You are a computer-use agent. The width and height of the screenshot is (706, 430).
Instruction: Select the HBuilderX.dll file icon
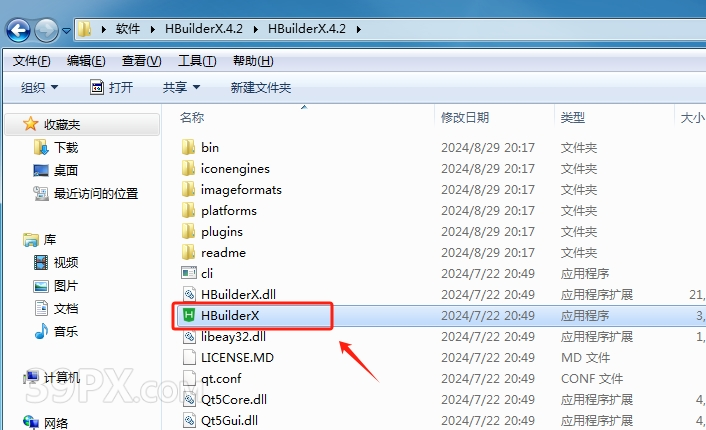point(189,294)
